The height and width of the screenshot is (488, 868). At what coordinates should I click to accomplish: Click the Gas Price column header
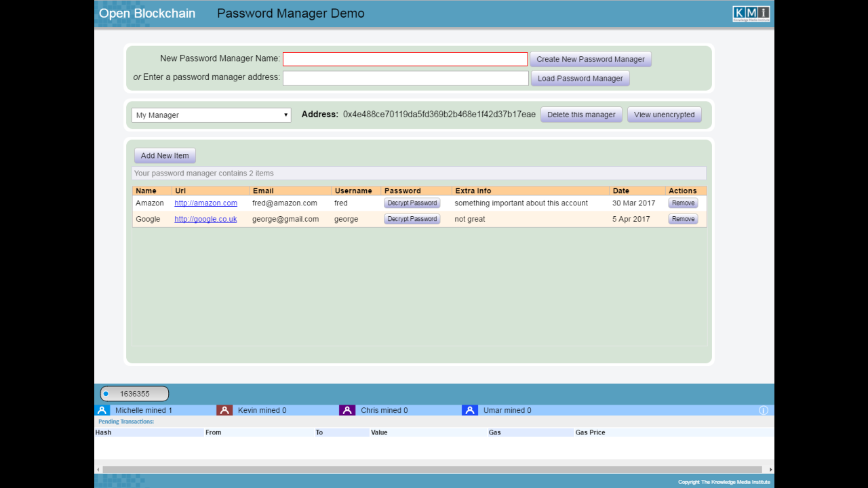coord(591,432)
